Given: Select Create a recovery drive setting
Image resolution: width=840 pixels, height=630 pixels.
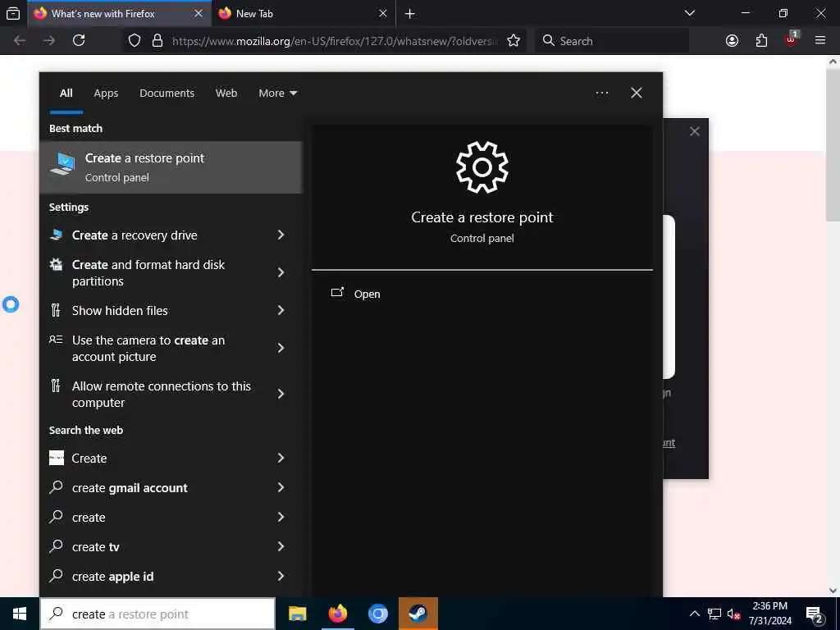Looking at the screenshot, I should pyautogui.click(x=171, y=235).
